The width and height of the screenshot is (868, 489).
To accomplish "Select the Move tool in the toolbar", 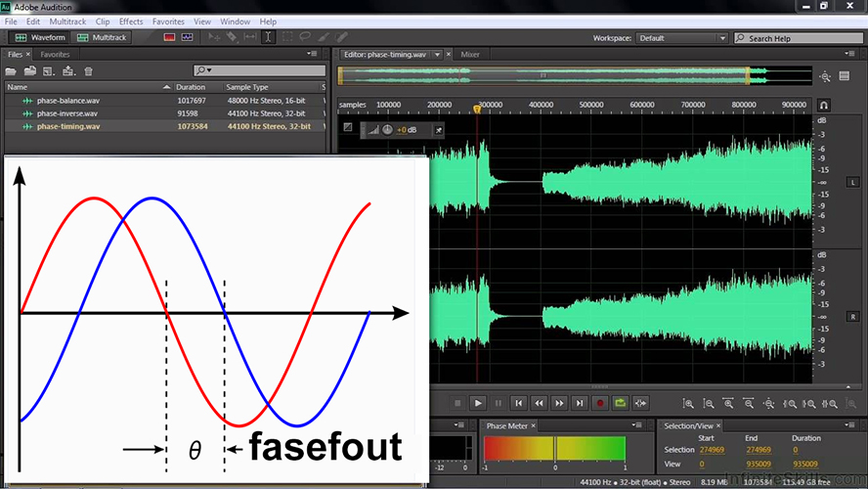I will (214, 38).
